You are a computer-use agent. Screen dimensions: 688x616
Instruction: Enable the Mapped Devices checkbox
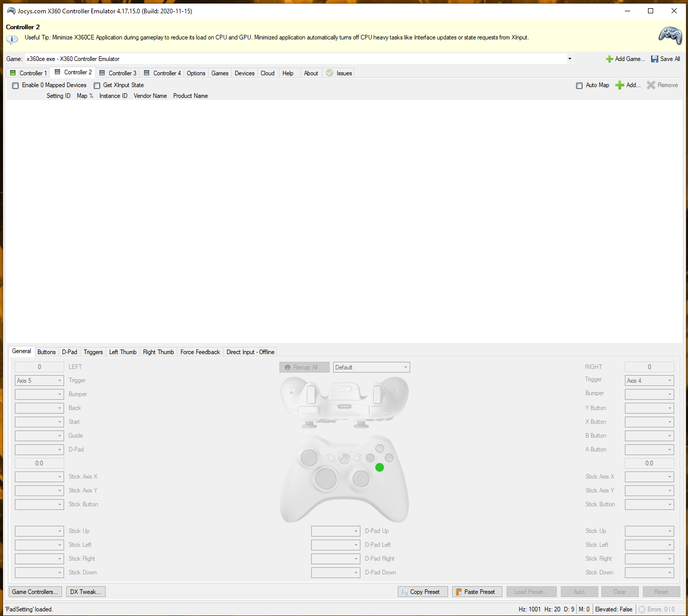point(15,86)
